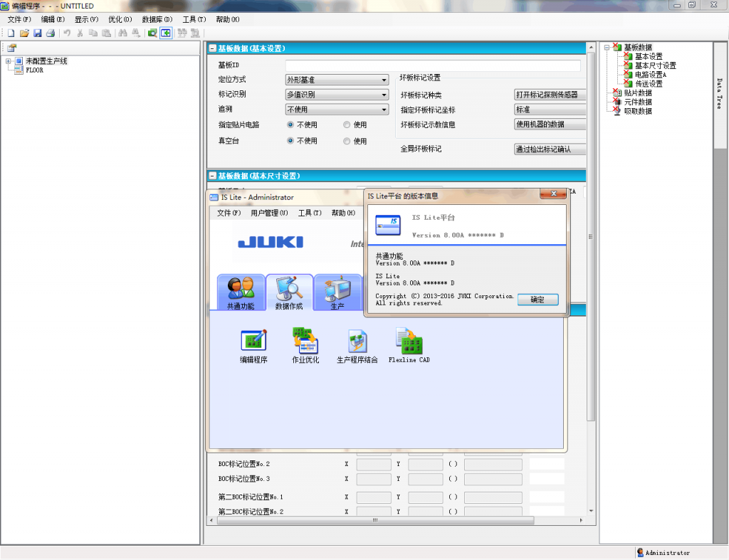Viewport: 729px width, 560px height.
Task: Open 数据库(D) menu
Action: coord(157,19)
